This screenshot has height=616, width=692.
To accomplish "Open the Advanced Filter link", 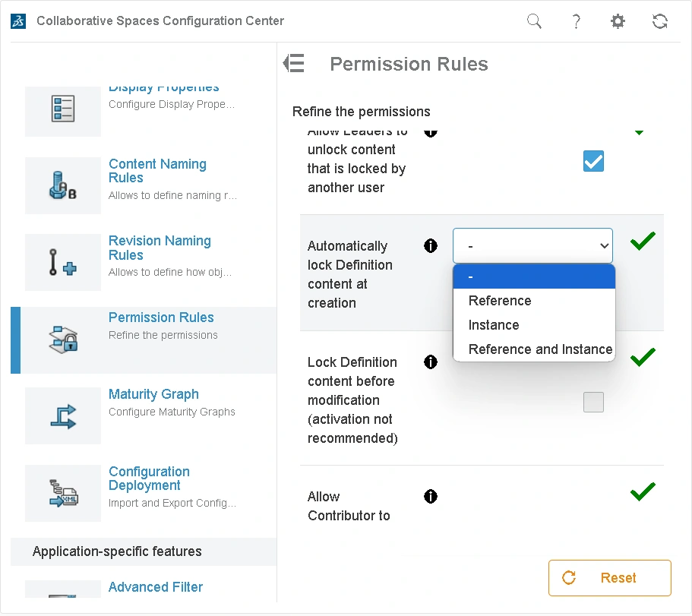I will (156, 587).
